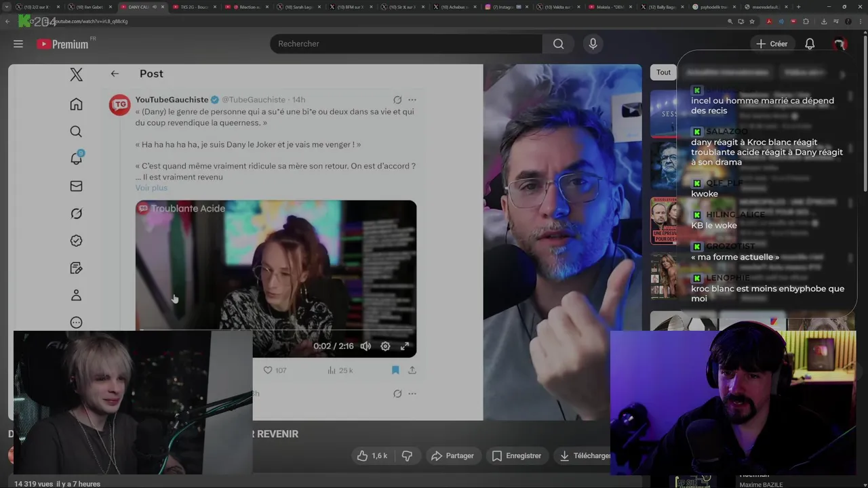Image resolution: width=868 pixels, height=488 pixels.
Task: Show more filter chips with arrow
Action: 842,75
